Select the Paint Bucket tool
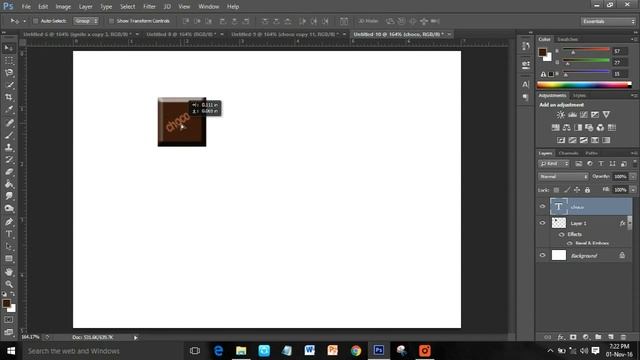The height and width of the screenshot is (360, 640). click(x=9, y=184)
